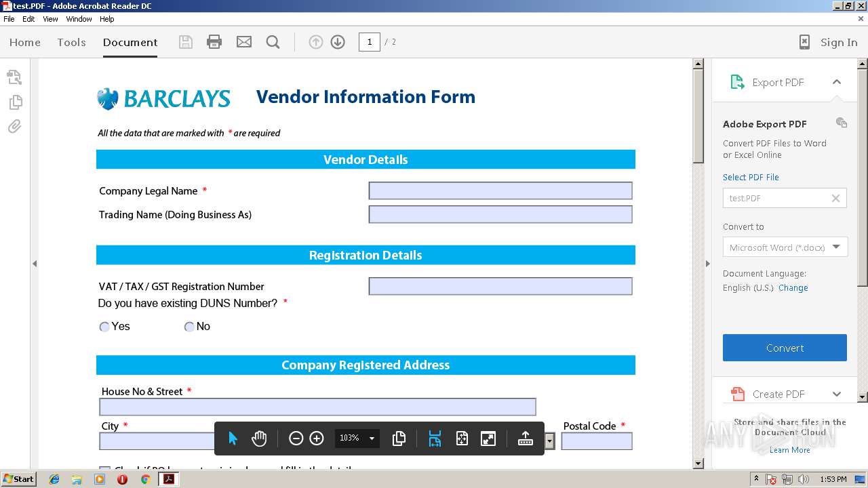Click Change document language link
The width and height of the screenshot is (868, 488).
coord(793,287)
